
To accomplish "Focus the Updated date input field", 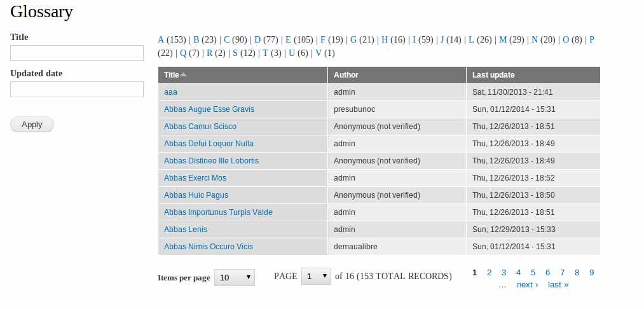I will tap(77, 89).
